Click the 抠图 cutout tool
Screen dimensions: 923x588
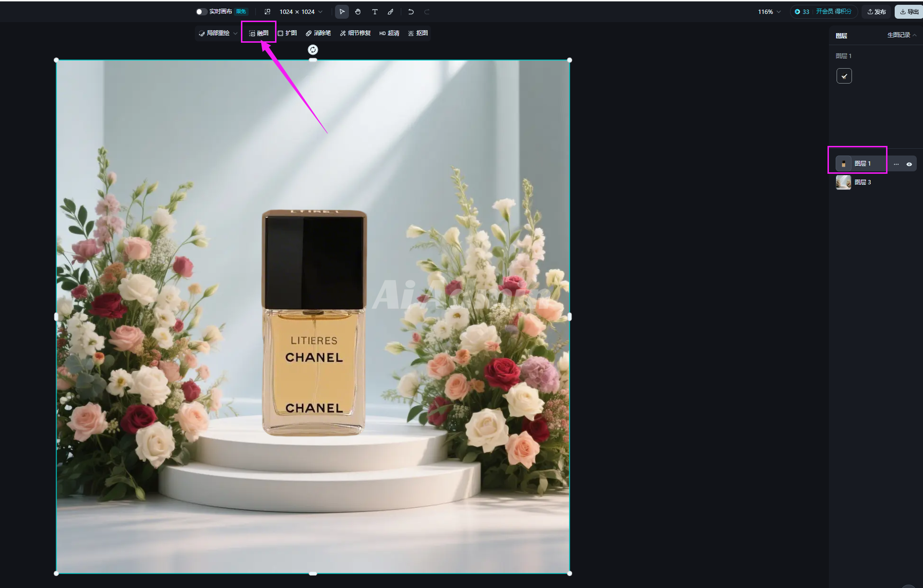point(418,33)
